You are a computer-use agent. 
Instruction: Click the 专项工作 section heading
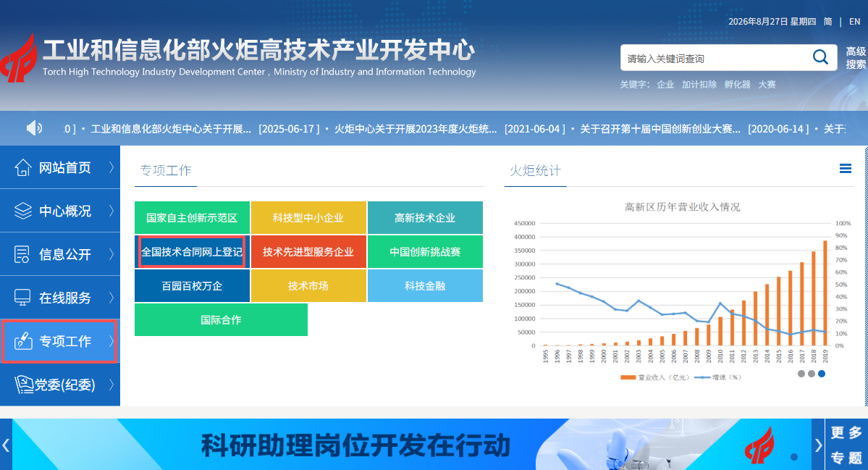[x=166, y=170]
